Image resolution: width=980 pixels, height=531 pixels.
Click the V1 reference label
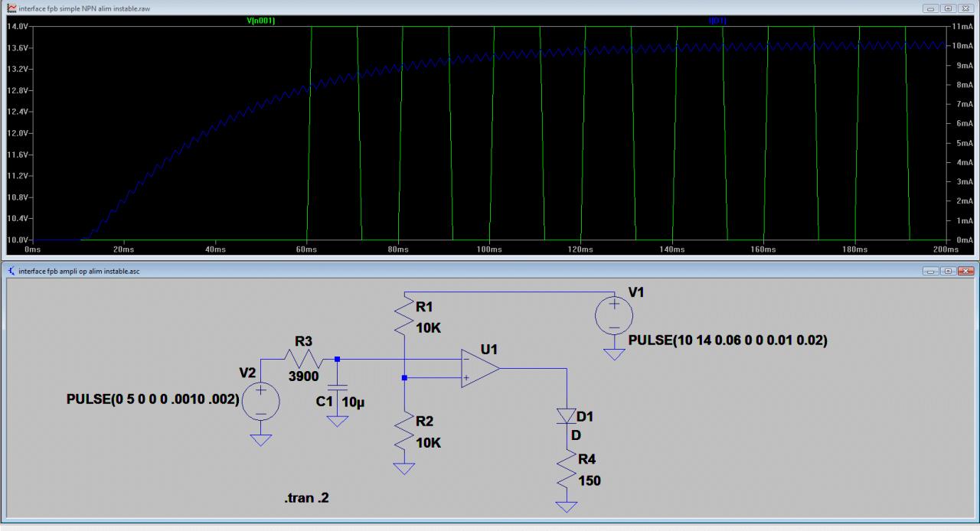(x=636, y=292)
